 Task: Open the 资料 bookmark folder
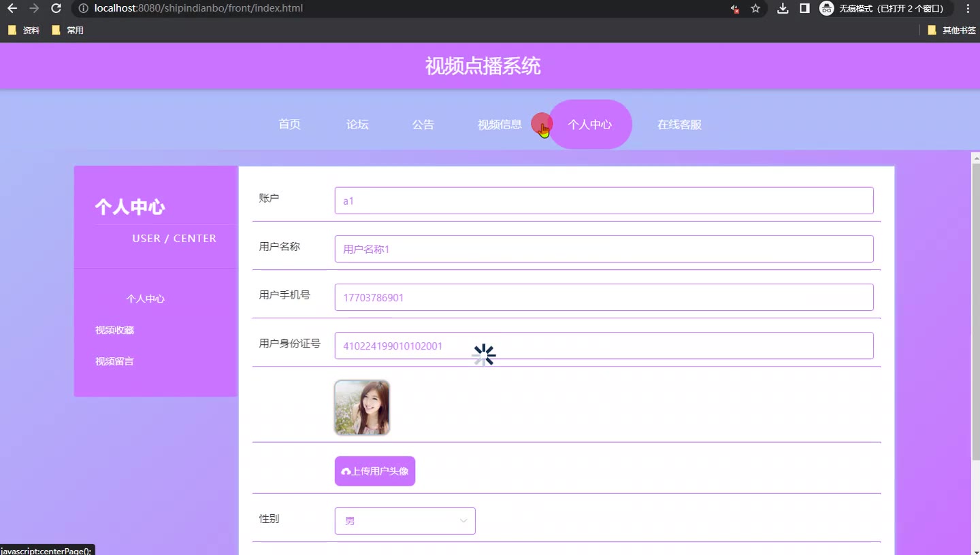point(24,31)
